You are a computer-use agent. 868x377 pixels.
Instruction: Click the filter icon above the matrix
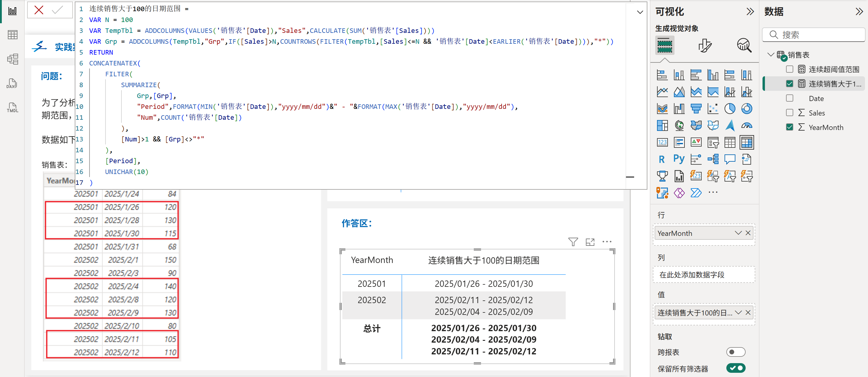573,242
